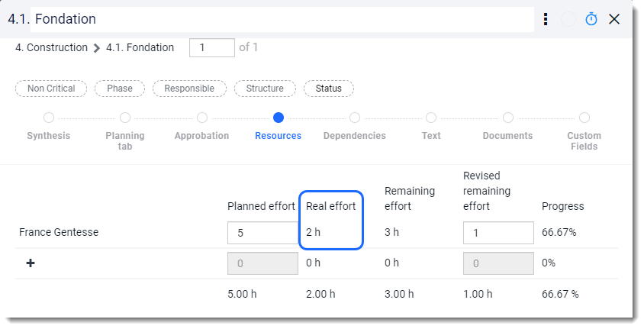Open the three-dot more options menu
This screenshot has height=329, width=644.
click(546, 19)
